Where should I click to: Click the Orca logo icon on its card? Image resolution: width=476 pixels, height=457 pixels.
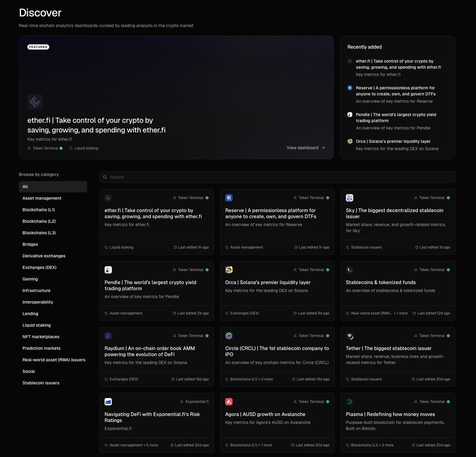coord(229,270)
